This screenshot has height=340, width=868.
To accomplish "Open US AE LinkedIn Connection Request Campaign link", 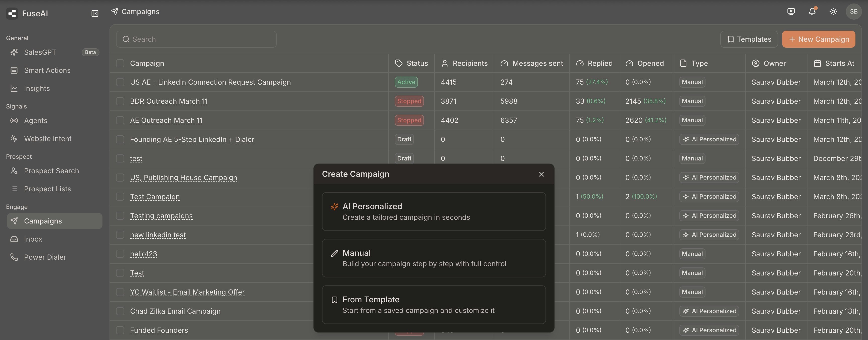I will coord(210,82).
